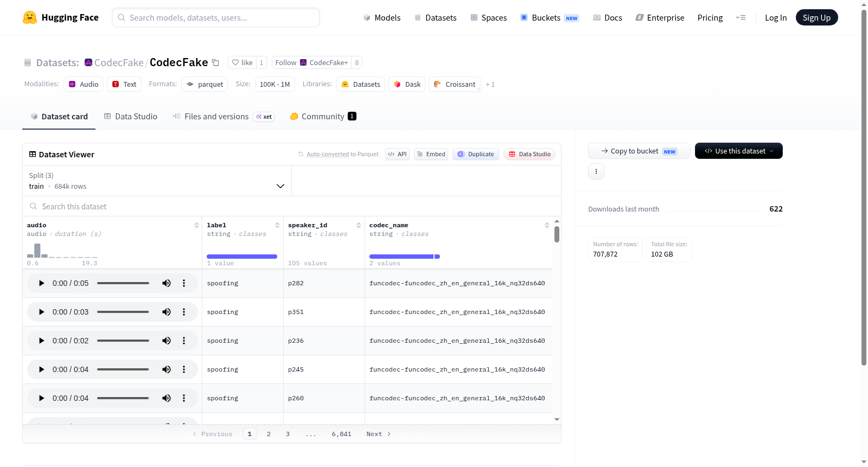Screen dimensions: 868x467
Task: Seek in the p260 audio progress bar
Action: pyautogui.click(x=123, y=398)
